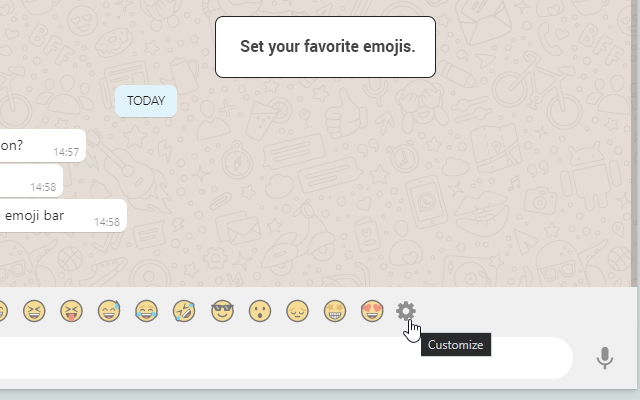This screenshot has width=640, height=400.
Task: Send the heart-eyes emoji
Action: click(x=372, y=312)
